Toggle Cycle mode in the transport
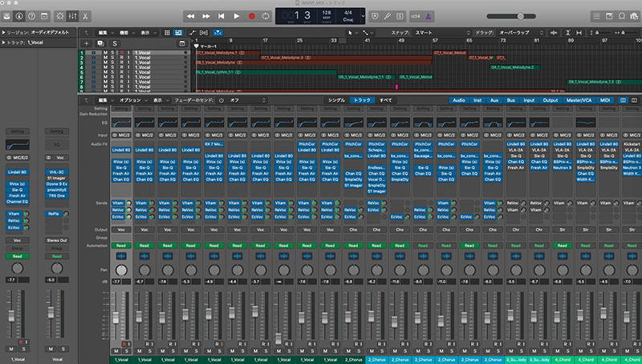 (x=266, y=16)
